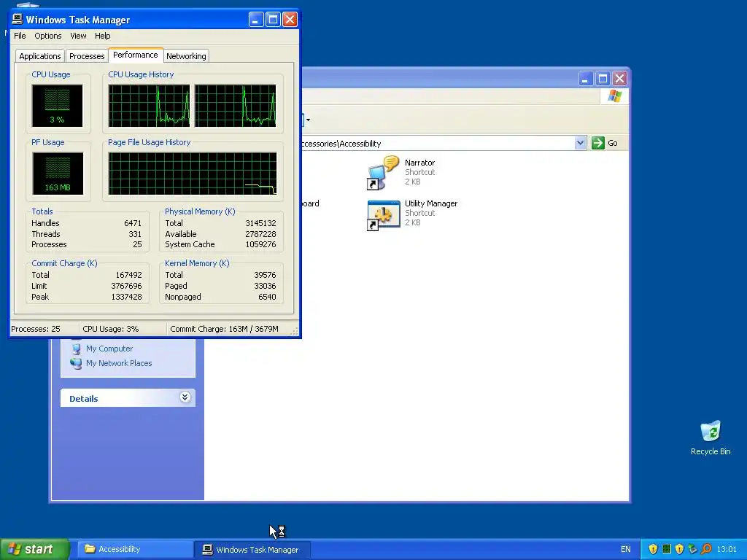This screenshot has height=560, width=747.
Task: Click the Page File Usage History graph
Action: pos(193,174)
